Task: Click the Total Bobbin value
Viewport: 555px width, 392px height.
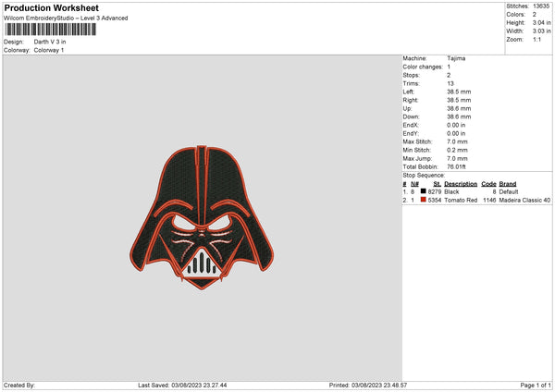Action: [x=456, y=167]
